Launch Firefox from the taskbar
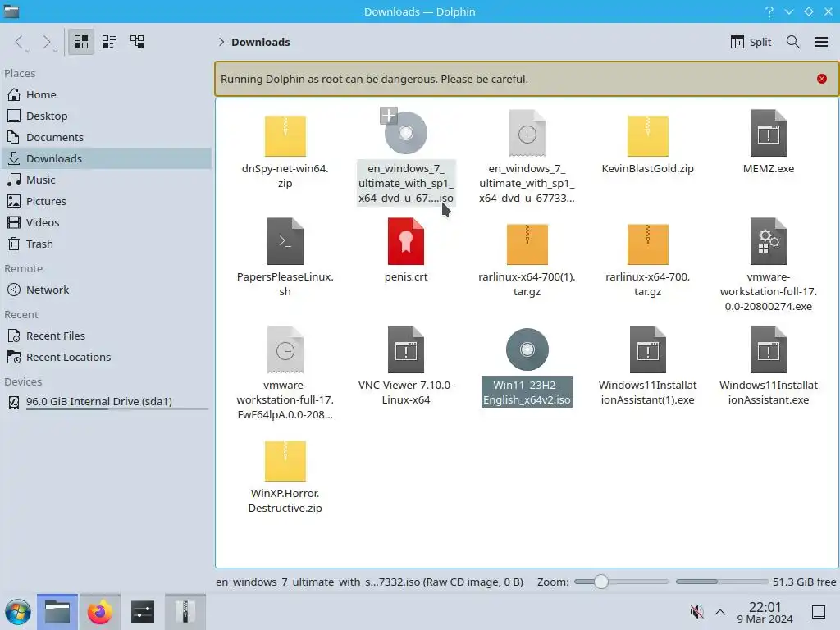Image resolution: width=840 pixels, height=630 pixels. coord(99,612)
